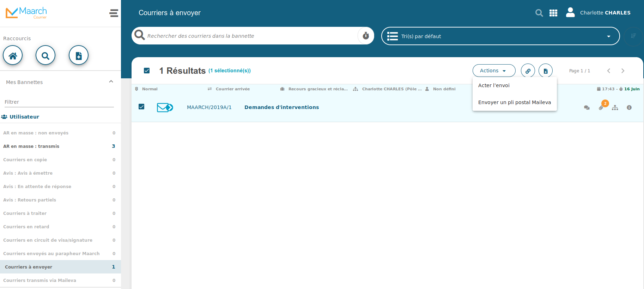The width and height of the screenshot is (644, 289).
Task: Click the export document icon next to Actions
Action: [546, 71]
